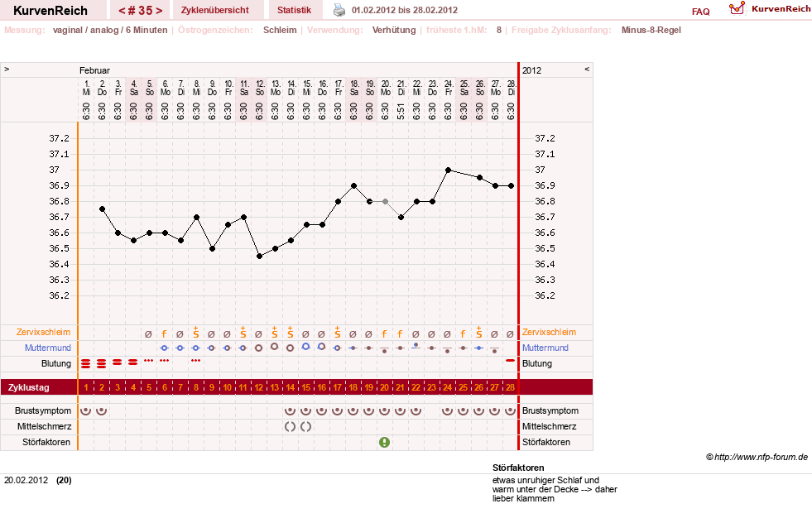Image resolution: width=812 pixels, height=523 pixels.
Task: Click the Zervixschleim S+ symbol on day 8
Action: point(195,333)
